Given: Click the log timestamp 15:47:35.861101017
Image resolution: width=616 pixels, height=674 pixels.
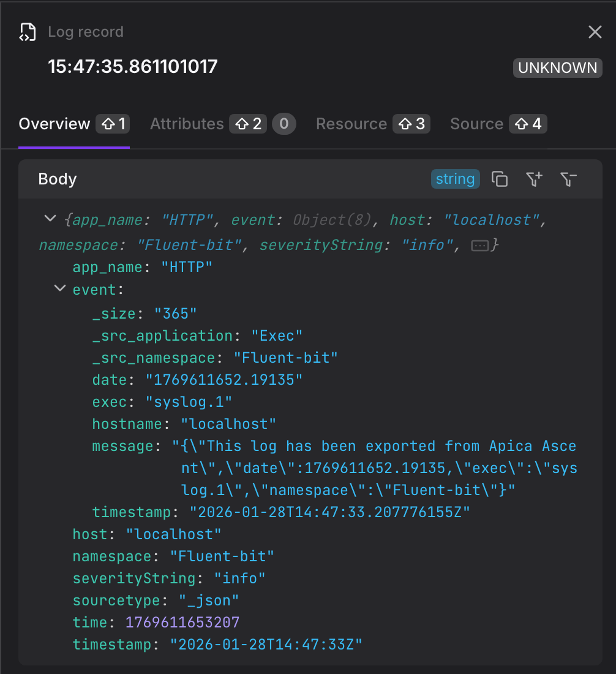Looking at the screenshot, I should point(133,66).
